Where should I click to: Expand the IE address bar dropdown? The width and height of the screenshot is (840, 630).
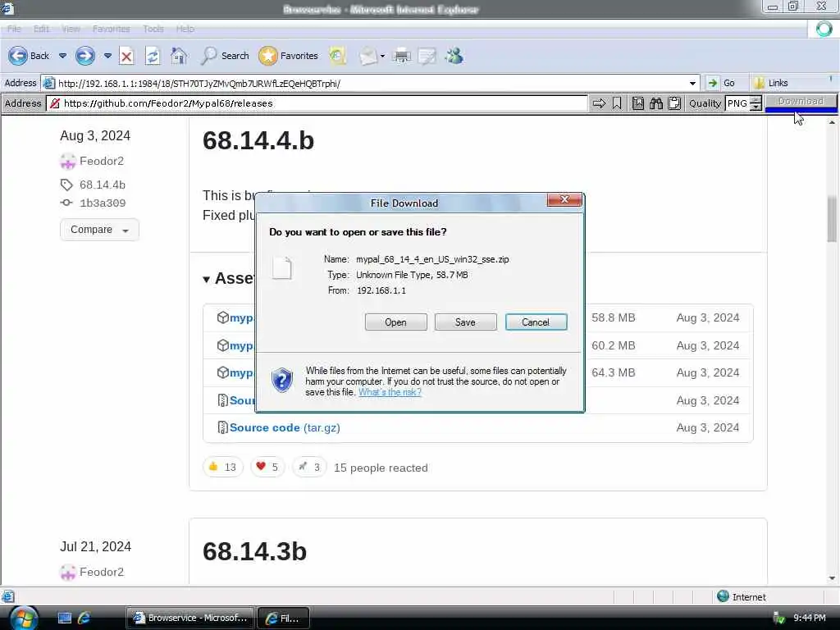point(692,84)
